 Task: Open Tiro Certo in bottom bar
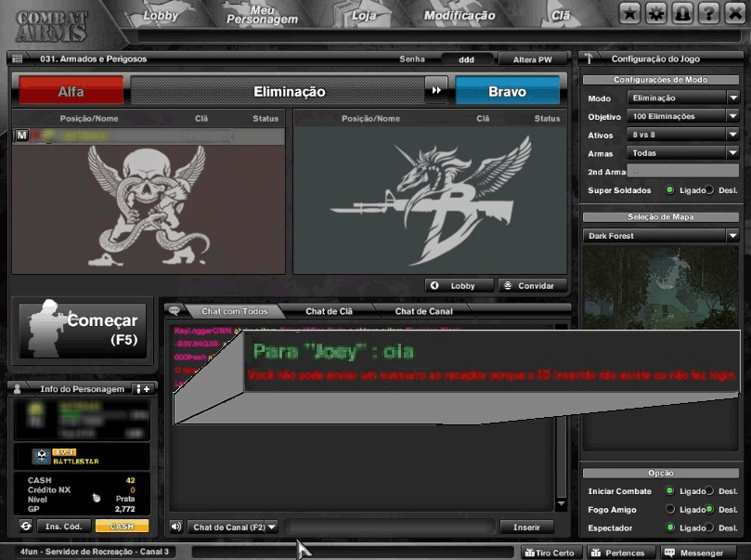(x=550, y=553)
